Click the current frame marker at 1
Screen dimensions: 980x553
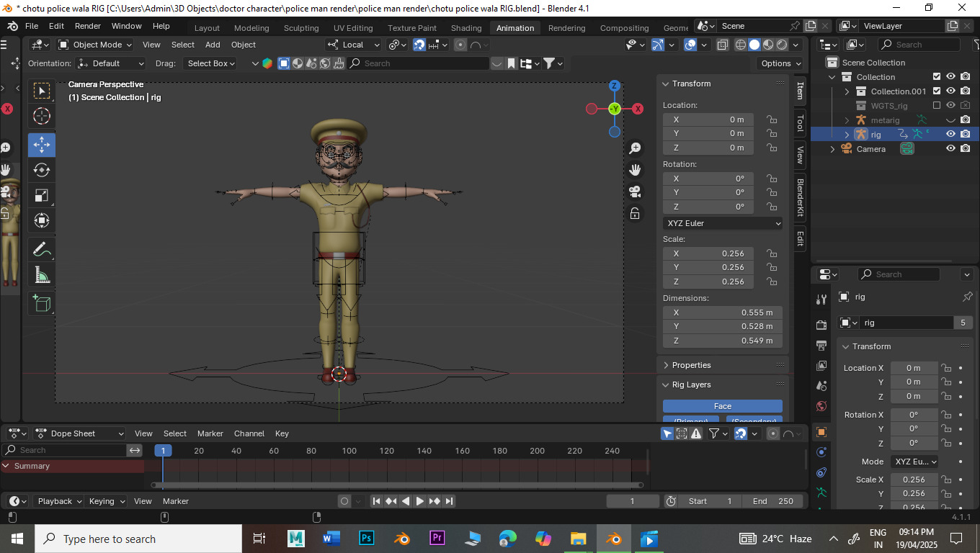(163, 451)
